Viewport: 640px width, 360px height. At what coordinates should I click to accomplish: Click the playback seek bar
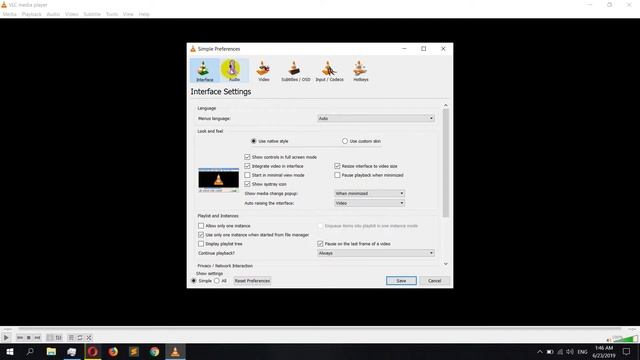(320, 329)
